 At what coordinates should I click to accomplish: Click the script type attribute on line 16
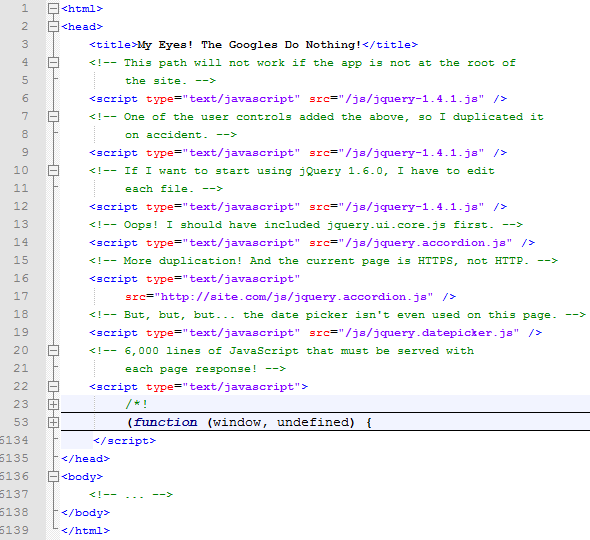coord(223,279)
